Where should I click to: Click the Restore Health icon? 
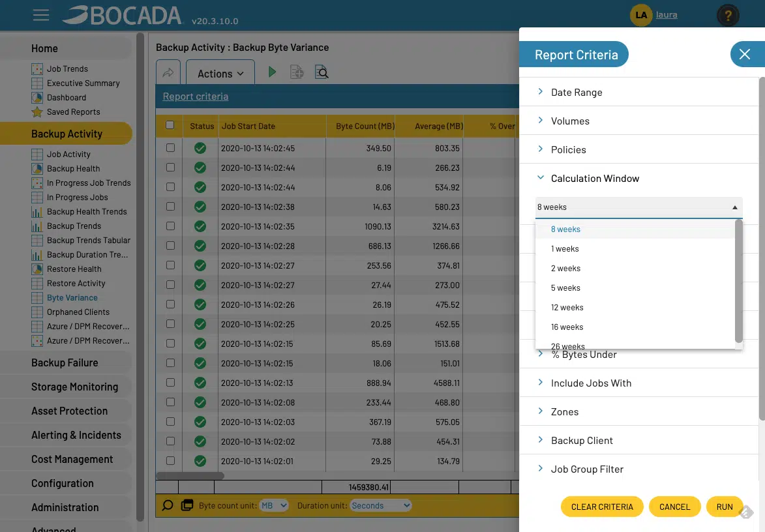point(37,269)
